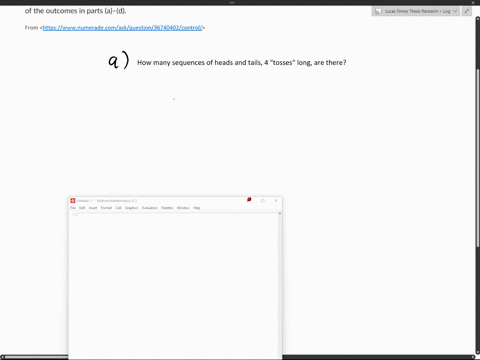
Task: Click the notebook icon beside Lucas Finney Thesis Research
Action: [x=378, y=11]
